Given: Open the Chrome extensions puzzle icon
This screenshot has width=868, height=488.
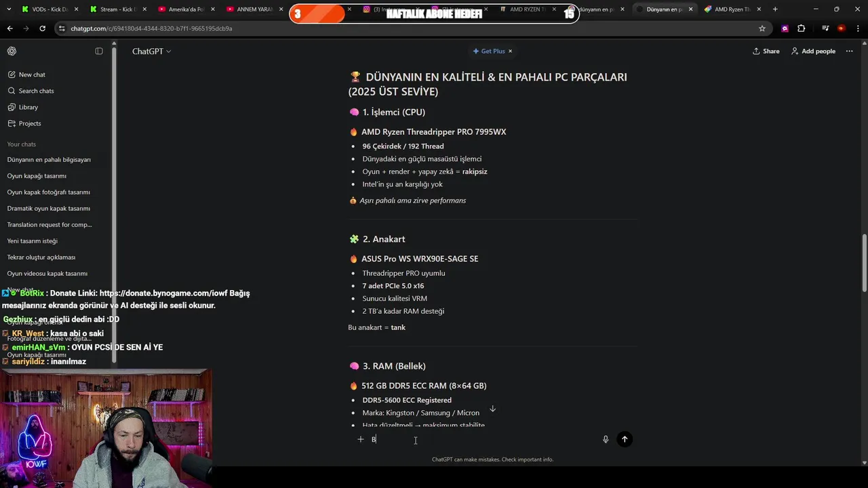Looking at the screenshot, I should 801,28.
